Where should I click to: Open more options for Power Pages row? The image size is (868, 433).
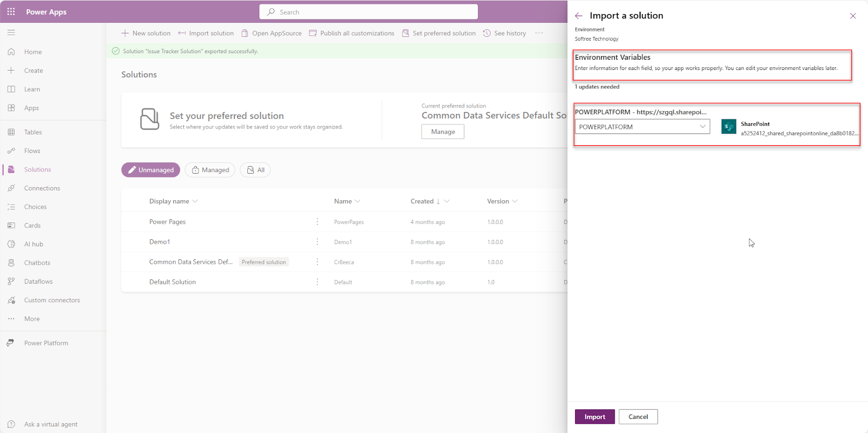coord(317,221)
